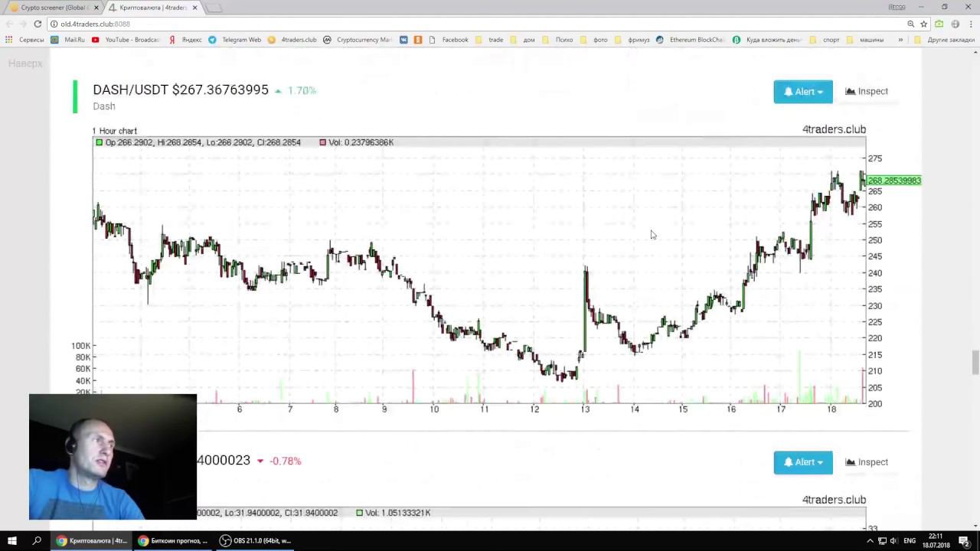Open the Windows Start menu
Viewport: 980px width, 551px height.
click(x=11, y=540)
